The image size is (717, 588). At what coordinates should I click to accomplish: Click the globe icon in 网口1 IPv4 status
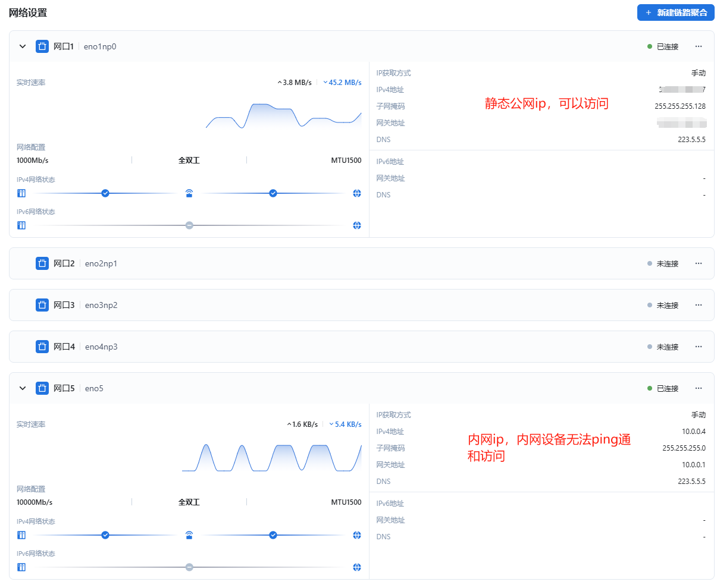pos(357,193)
